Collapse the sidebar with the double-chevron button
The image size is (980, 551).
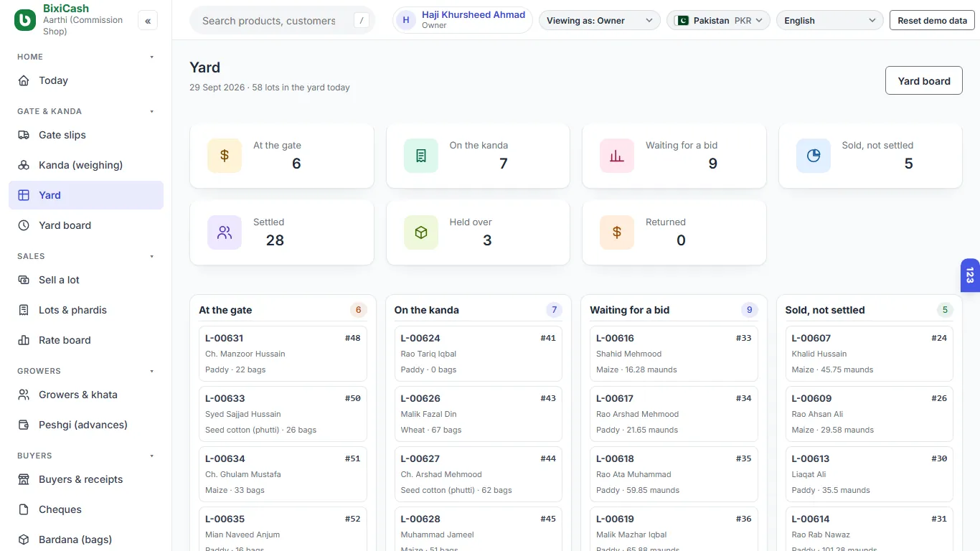click(x=148, y=21)
